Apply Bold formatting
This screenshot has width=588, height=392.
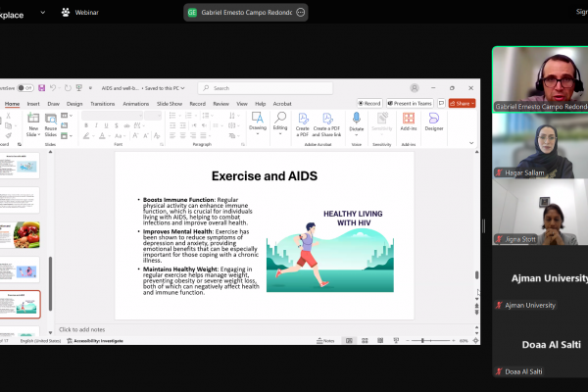click(86, 125)
